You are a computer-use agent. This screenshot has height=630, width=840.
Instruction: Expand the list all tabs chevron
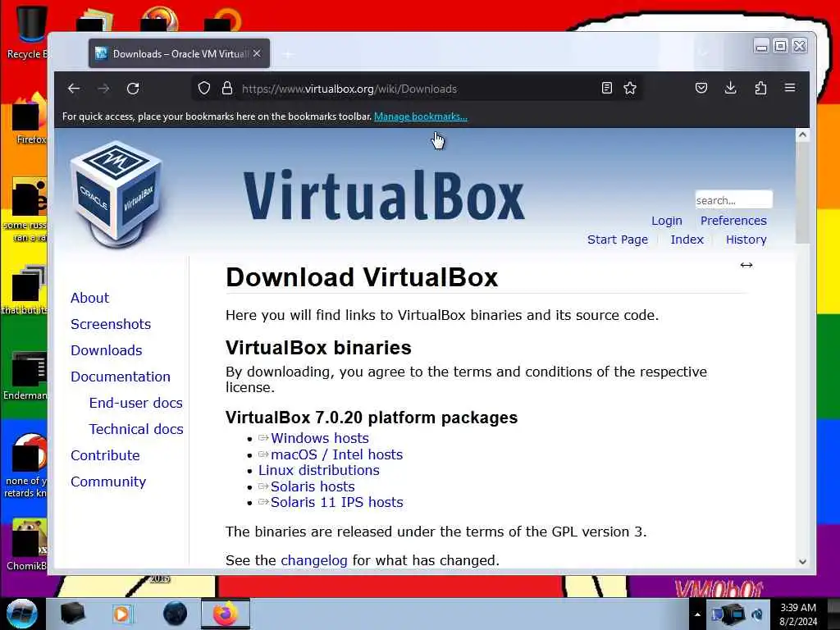pyautogui.click(x=702, y=53)
